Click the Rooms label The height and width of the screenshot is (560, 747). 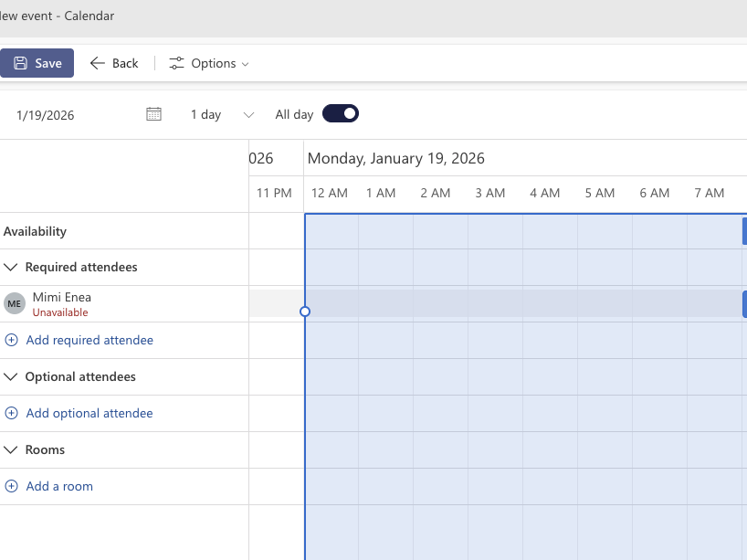click(45, 449)
